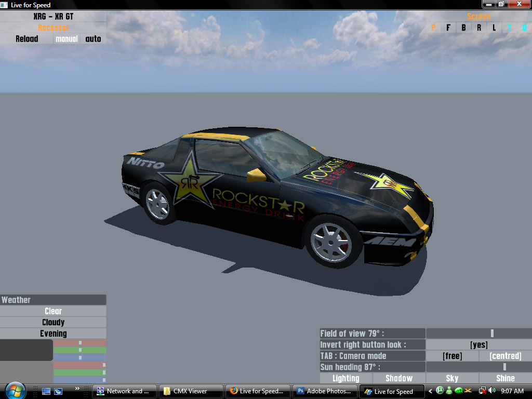Viewport: 532px width, 399px height.
Task: Click Live for Speed active taskbar button
Action: (x=391, y=391)
